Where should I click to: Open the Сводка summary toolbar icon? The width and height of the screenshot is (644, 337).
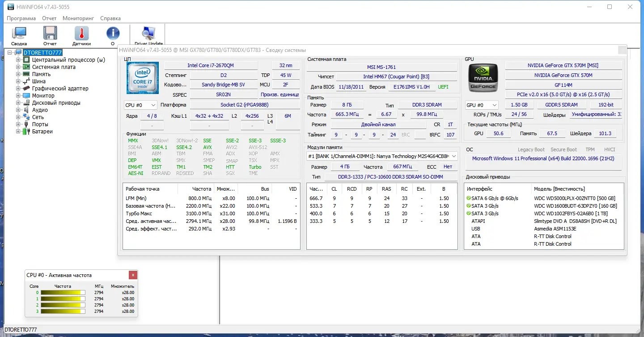19,35
